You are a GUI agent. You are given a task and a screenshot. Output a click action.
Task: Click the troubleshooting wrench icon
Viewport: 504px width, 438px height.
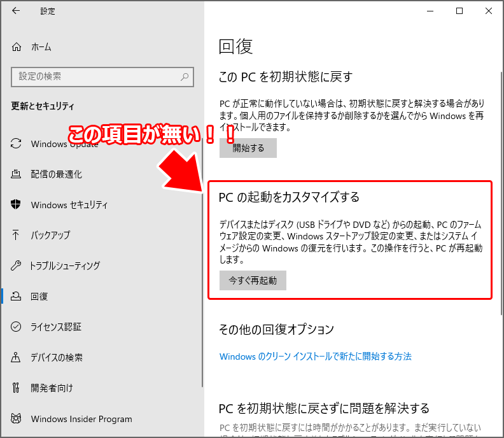pos(16,265)
